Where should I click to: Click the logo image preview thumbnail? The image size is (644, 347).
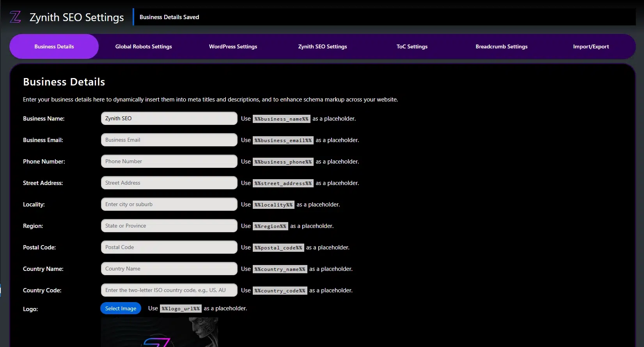coord(160,332)
